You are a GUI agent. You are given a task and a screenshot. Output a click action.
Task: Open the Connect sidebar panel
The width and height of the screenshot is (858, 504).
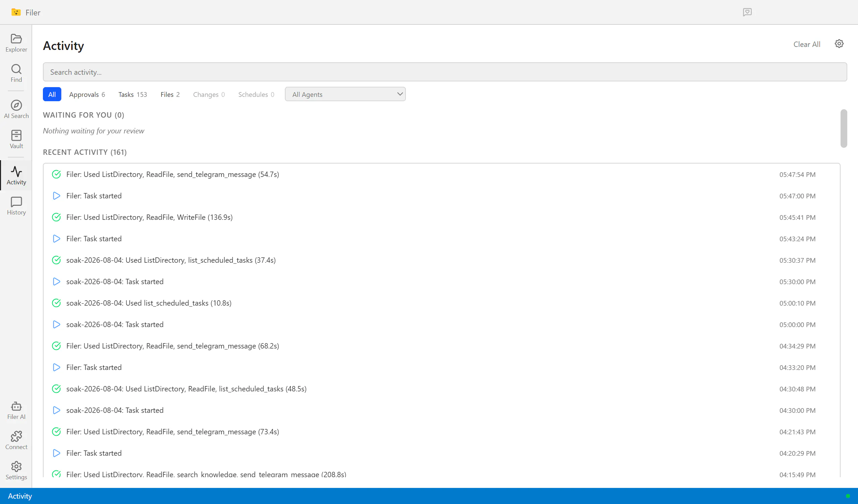tap(16, 440)
